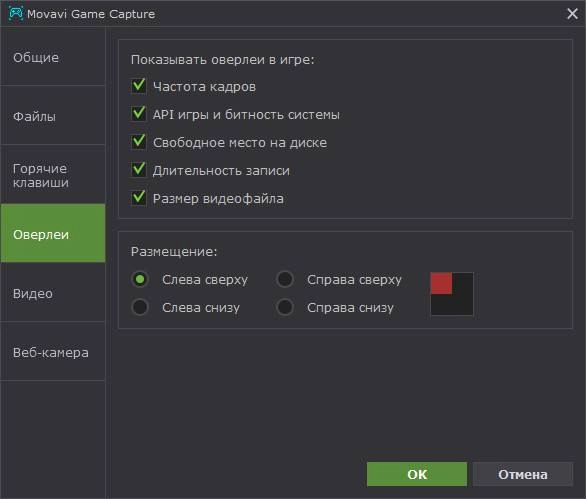Click the Показывать оверлеи в игре heading
Image resolution: width=586 pixels, height=499 pixels.
[223, 60]
